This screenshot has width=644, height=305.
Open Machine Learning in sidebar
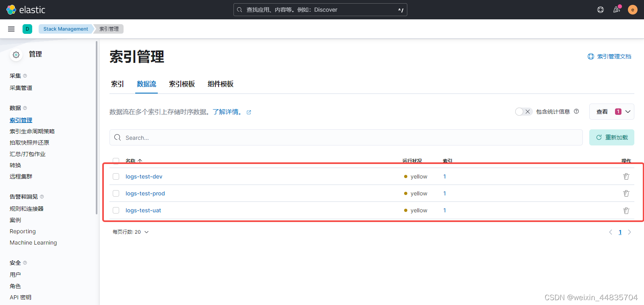pyautogui.click(x=33, y=243)
